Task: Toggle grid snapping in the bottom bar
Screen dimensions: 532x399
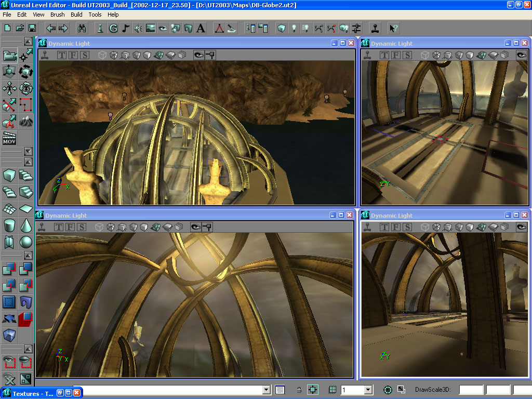Action: pyautogui.click(x=333, y=390)
